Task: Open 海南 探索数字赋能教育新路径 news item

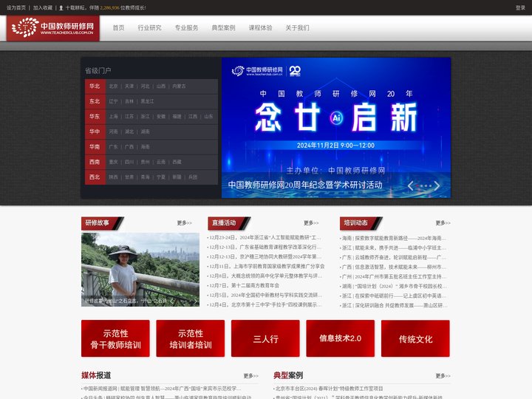Action: tap(393, 238)
